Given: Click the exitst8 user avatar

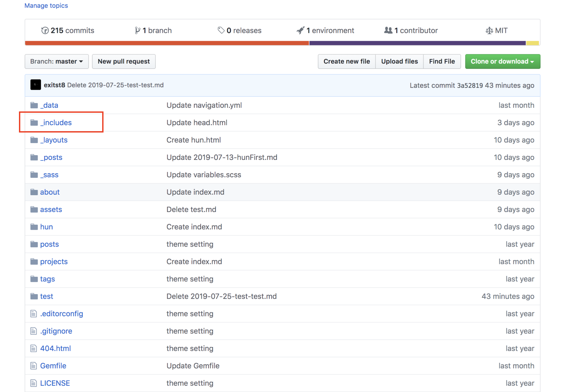Looking at the screenshot, I should [36, 85].
